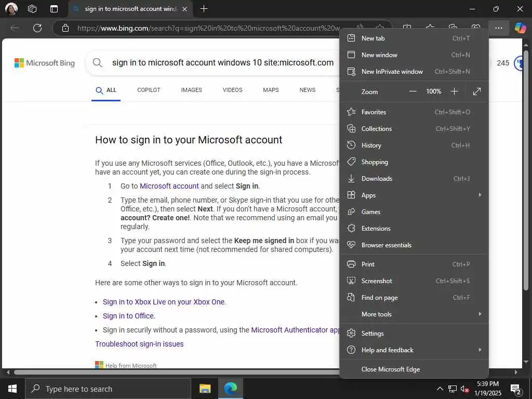This screenshot has height=399, width=532.
Task: Open the Collections toolbar icon
Action: (x=453, y=27)
